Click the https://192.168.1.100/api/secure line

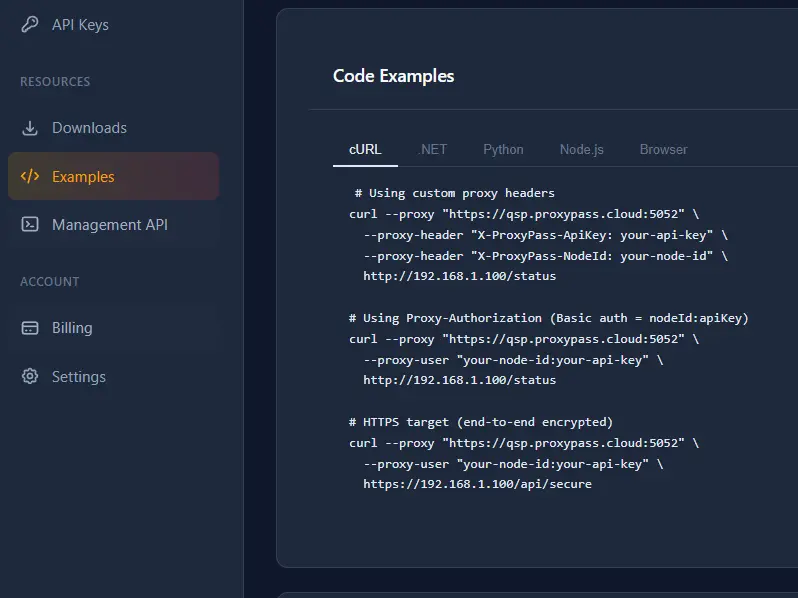477,484
